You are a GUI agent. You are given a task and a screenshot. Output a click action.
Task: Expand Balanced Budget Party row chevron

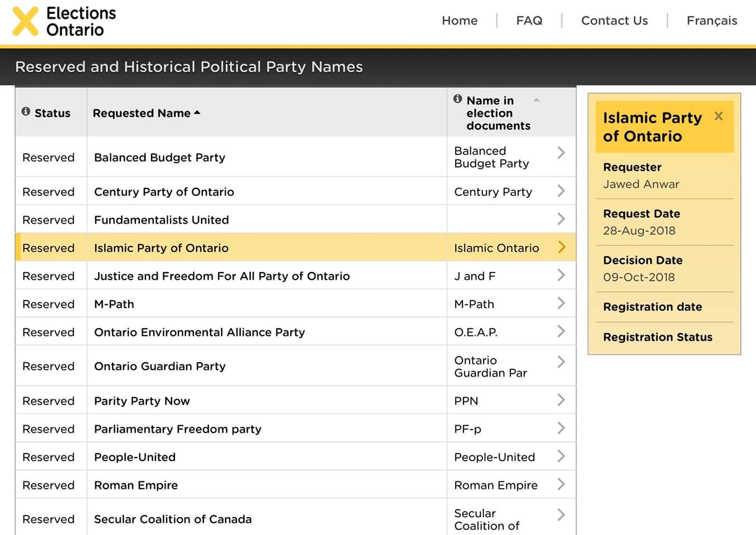[561, 153]
